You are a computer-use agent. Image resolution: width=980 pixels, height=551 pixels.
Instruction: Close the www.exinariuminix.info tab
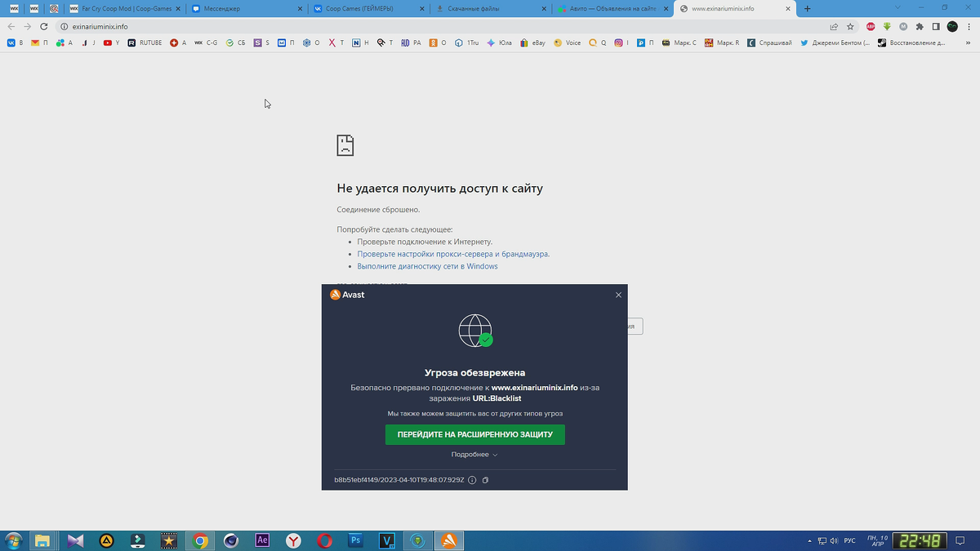pos(788,8)
